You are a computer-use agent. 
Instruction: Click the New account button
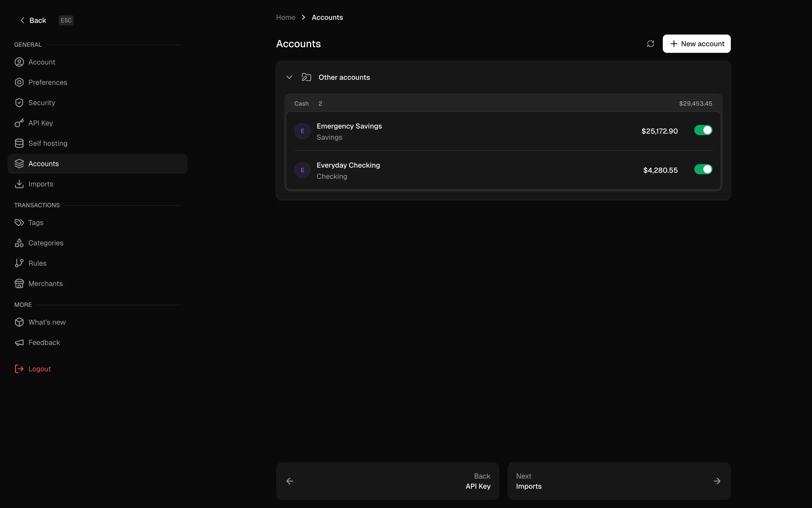(x=697, y=44)
